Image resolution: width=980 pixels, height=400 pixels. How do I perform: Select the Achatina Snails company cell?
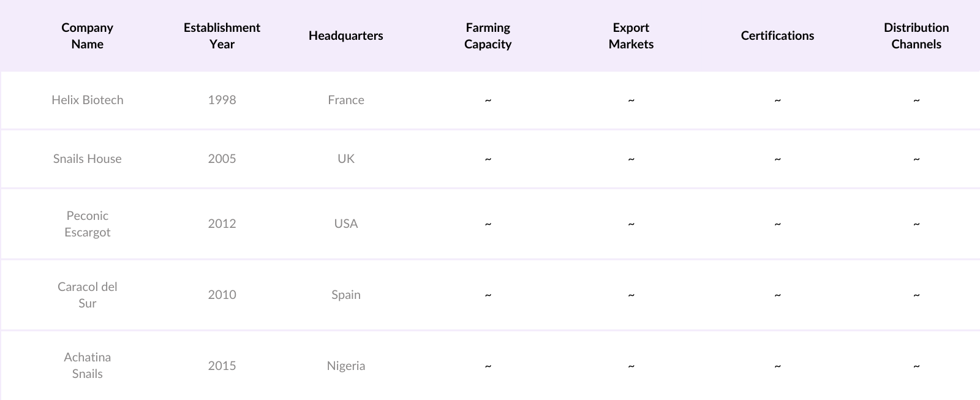coord(88,365)
